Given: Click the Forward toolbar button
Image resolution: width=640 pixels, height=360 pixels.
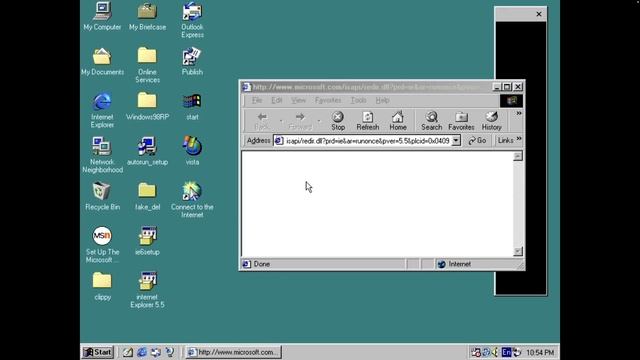Looking at the screenshot, I should click(300, 121).
